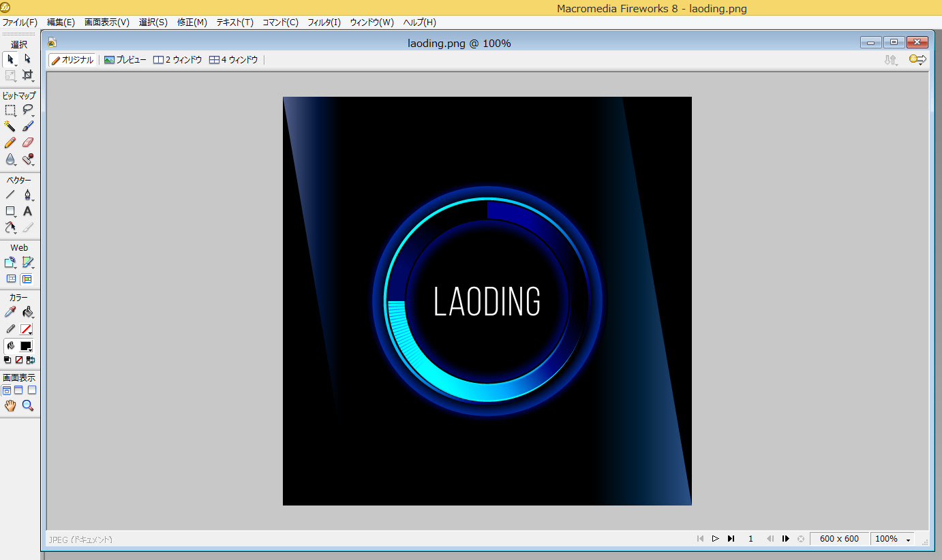
Task: Open the ウィンドウ(W) menu
Action: (372, 22)
